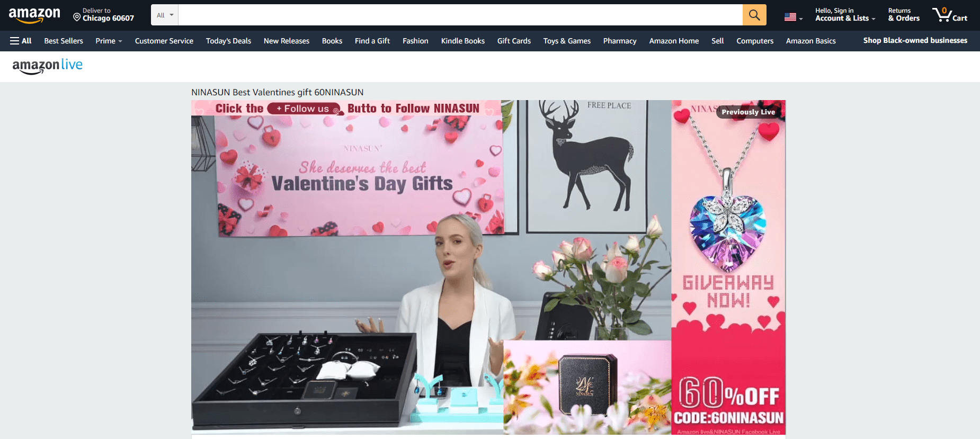Expand the Account & Lists dropdown
This screenshot has height=439, width=980.
[x=845, y=15]
